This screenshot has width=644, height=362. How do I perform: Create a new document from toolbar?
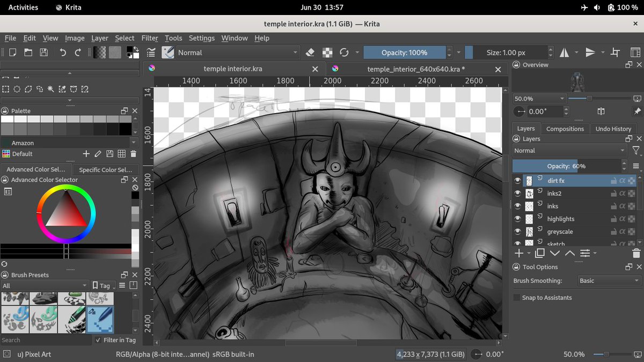[13, 53]
